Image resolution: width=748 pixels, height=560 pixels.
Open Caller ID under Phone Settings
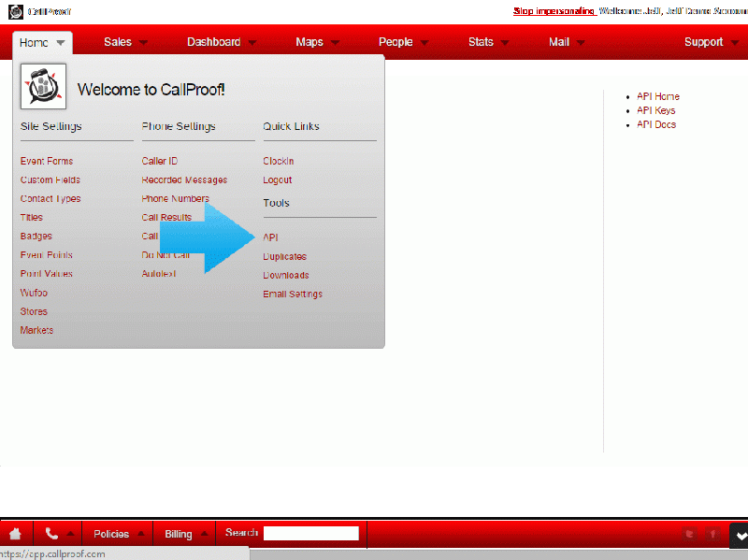(160, 161)
